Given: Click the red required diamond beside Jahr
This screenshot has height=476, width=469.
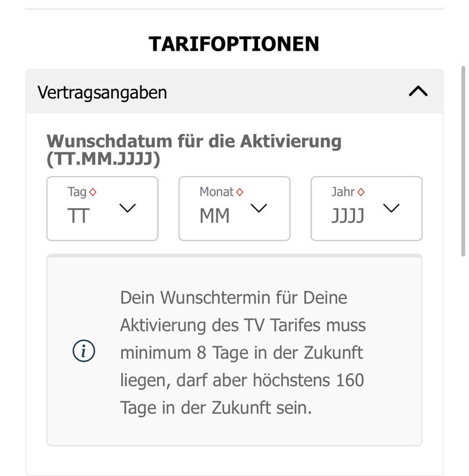Looking at the screenshot, I should point(361,192).
